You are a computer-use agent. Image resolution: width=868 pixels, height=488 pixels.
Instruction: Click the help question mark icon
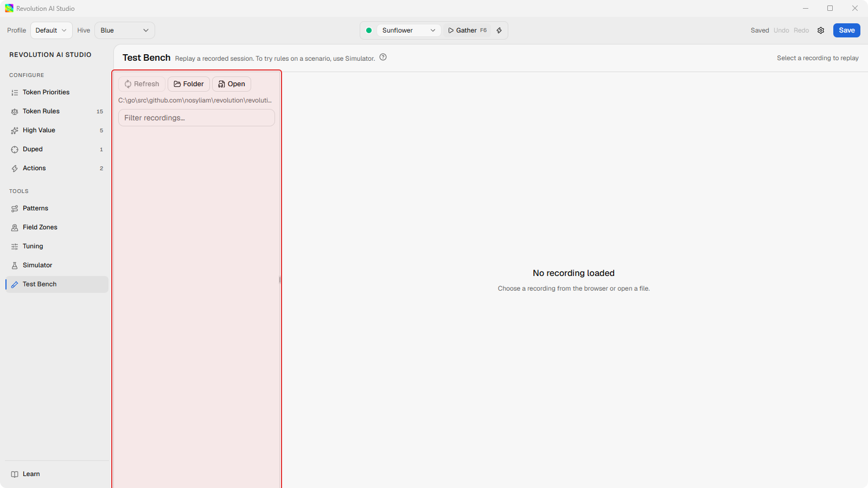pyautogui.click(x=383, y=57)
